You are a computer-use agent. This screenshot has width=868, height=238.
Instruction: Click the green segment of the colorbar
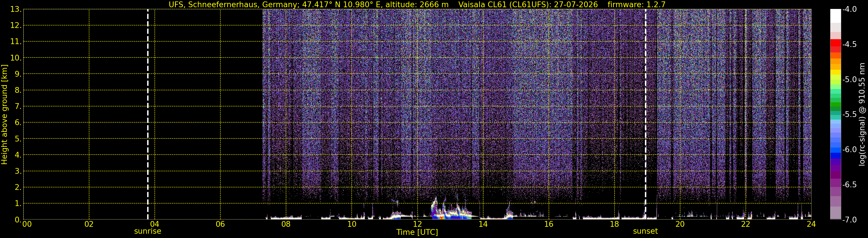click(835, 105)
